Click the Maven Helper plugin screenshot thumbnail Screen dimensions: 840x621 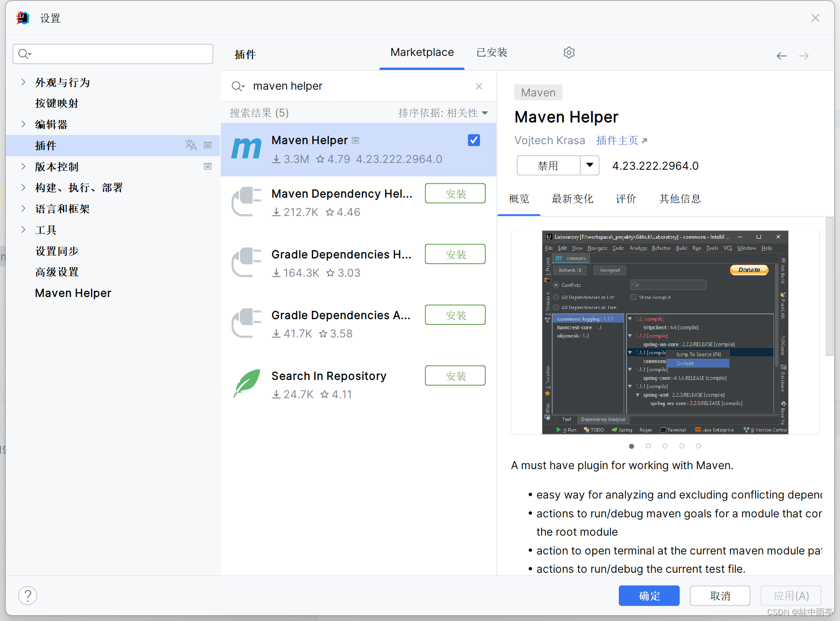665,333
